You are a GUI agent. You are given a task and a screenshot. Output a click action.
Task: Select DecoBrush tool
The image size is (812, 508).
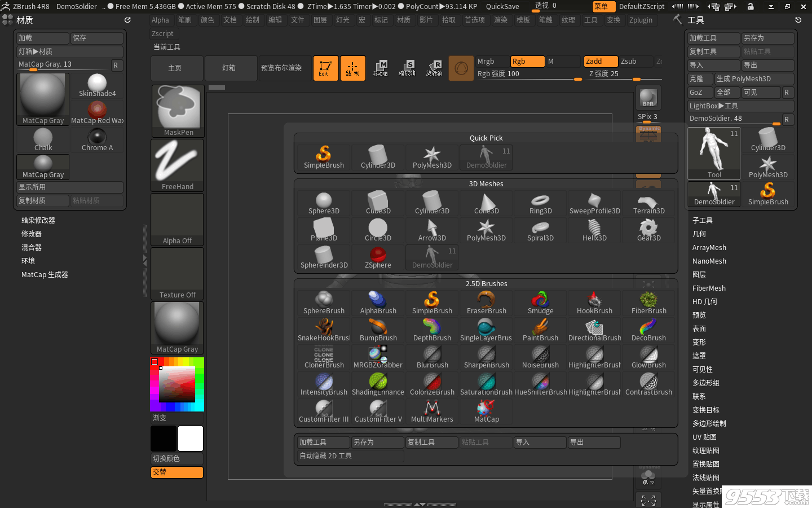point(648,330)
